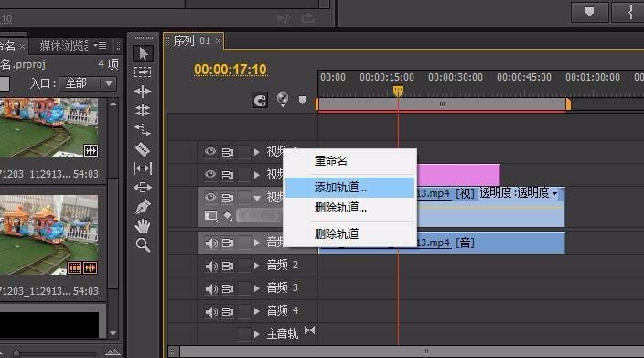The image size is (644, 358).
Task: Switch to the 媒体浏览 tab
Action: coord(64,46)
